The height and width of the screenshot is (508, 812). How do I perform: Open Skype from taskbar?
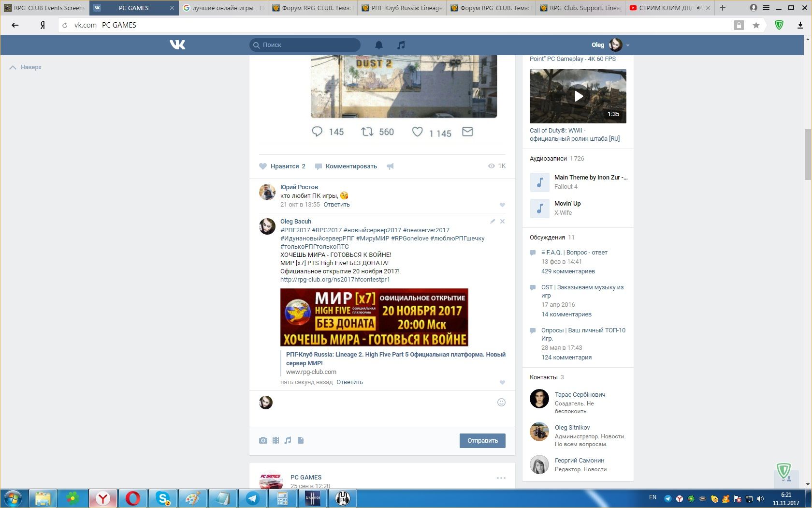pyautogui.click(x=163, y=498)
